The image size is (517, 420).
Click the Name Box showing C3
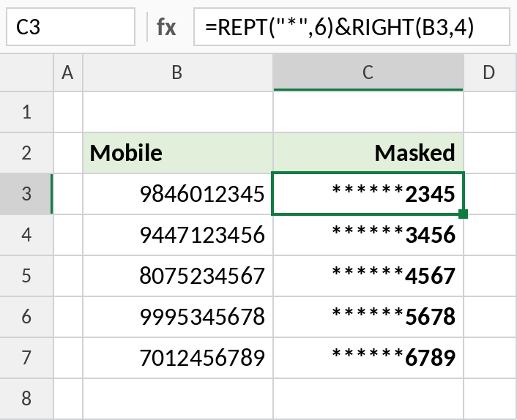[70, 26]
